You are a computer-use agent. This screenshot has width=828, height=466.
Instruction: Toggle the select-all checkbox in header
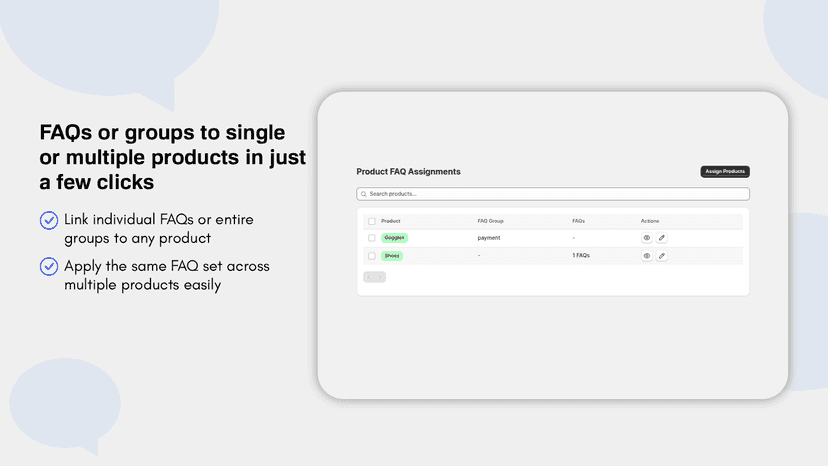pyautogui.click(x=371, y=221)
